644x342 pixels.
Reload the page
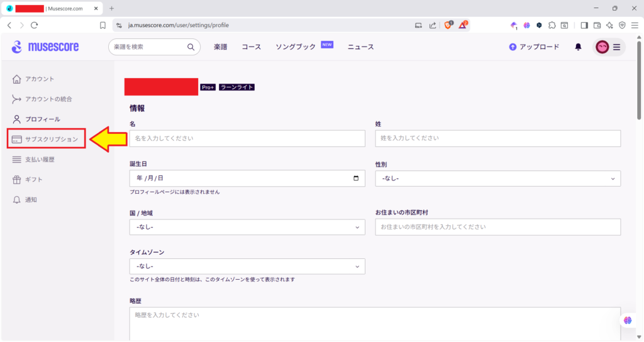(35, 25)
